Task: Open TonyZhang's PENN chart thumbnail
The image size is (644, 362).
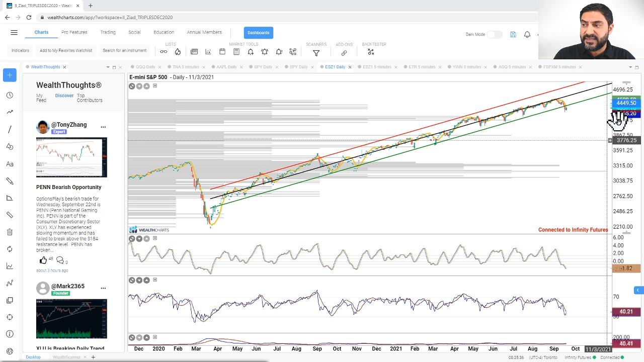Action: click(x=71, y=157)
